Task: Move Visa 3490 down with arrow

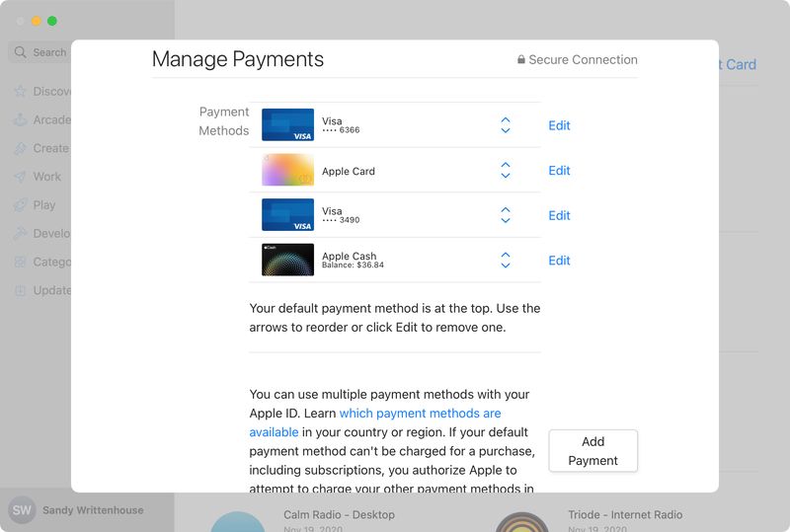Action: (506, 220)
